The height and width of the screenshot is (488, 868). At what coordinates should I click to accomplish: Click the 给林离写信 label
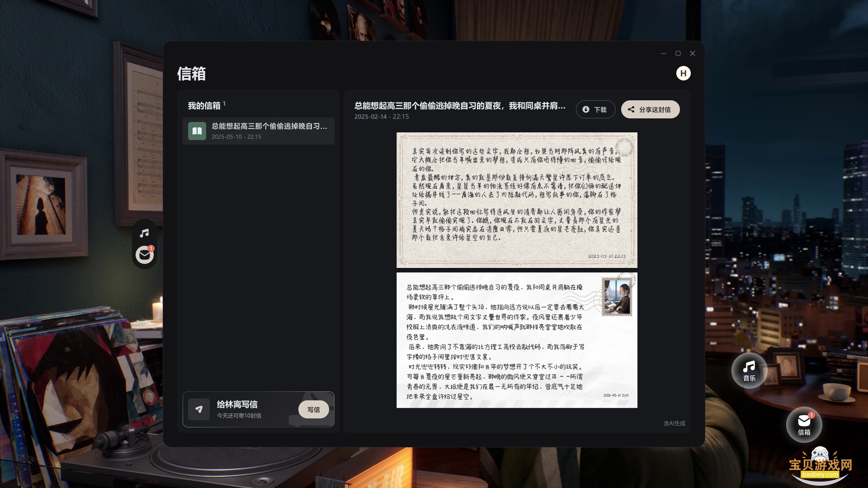coord(237,404)
